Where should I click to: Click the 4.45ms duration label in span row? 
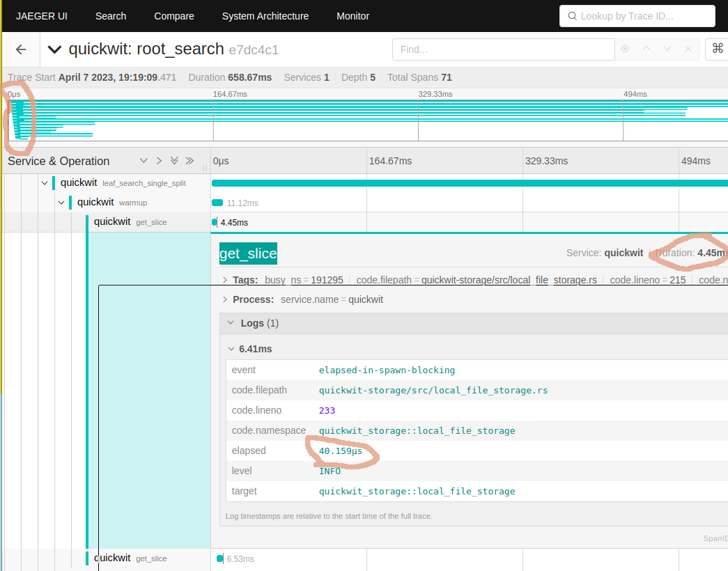[234, 222]
